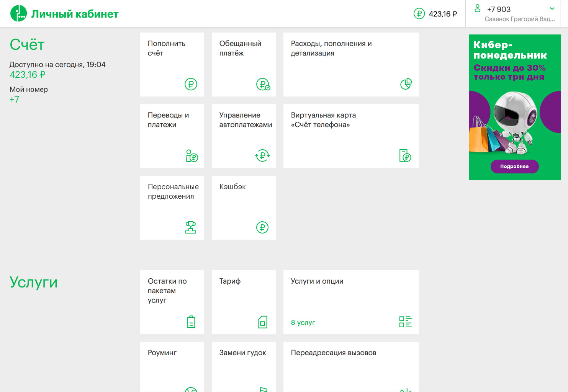Open the Тариф tile label
The height and width of the screenshot is (392, 568).
pyautogui.click(x=230, y=281)
